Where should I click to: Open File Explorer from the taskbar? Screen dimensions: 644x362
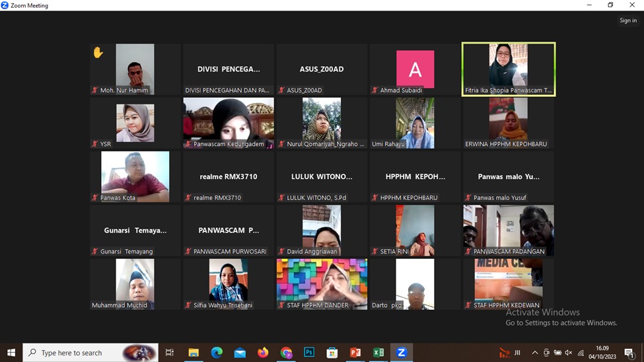coord(194,353)
